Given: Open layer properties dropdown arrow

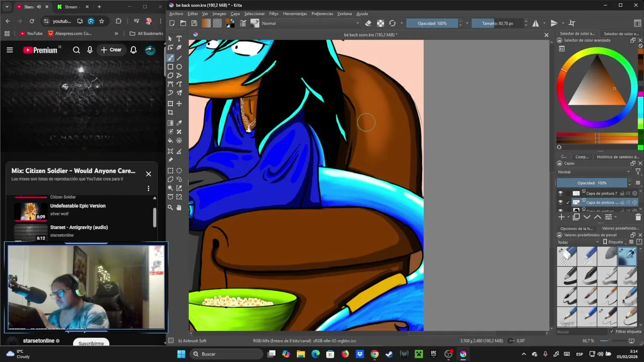Looking at the screenshot, I should point(614,217).
